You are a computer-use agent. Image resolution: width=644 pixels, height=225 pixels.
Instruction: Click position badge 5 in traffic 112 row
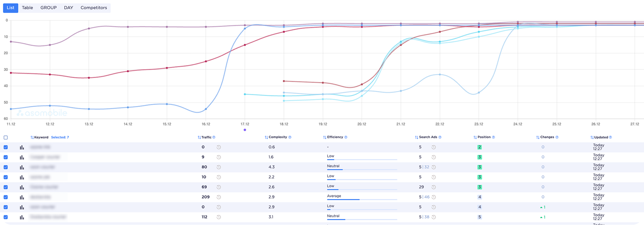point(480,217)
